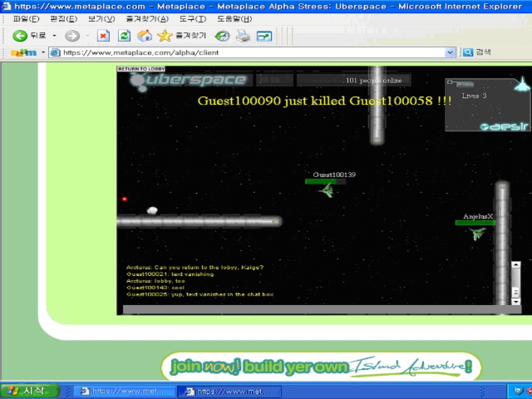Screen dimensions: 532x399
Task: Click the colorful toolbar logo beside address bar
Action: pyautogui.click(x=24, y=52)
